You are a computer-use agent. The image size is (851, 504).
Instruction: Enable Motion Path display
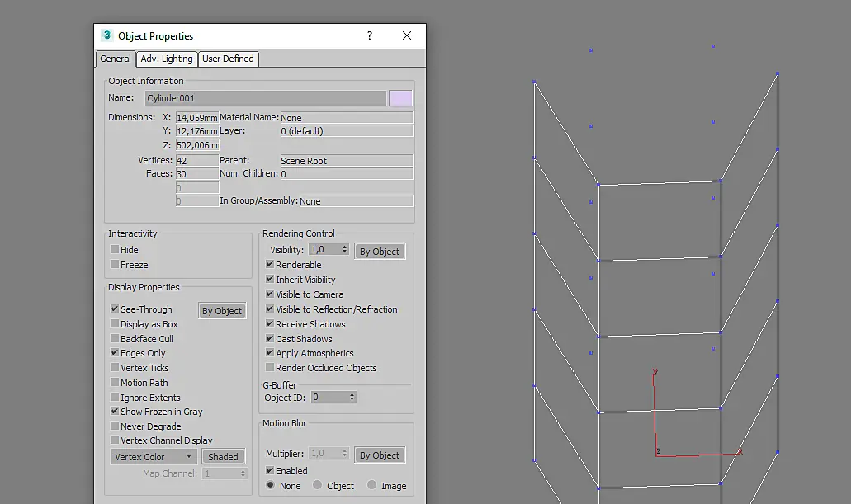115,383
